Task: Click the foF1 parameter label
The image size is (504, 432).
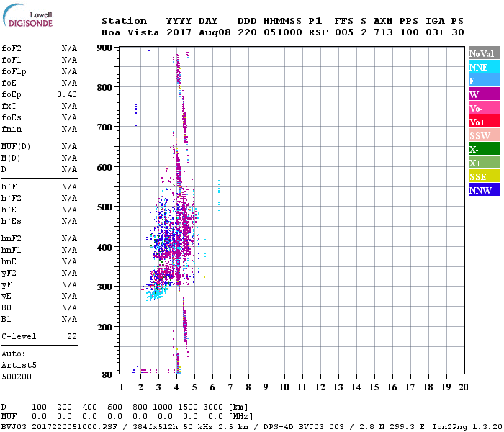Action: click(x=12, y=60)
